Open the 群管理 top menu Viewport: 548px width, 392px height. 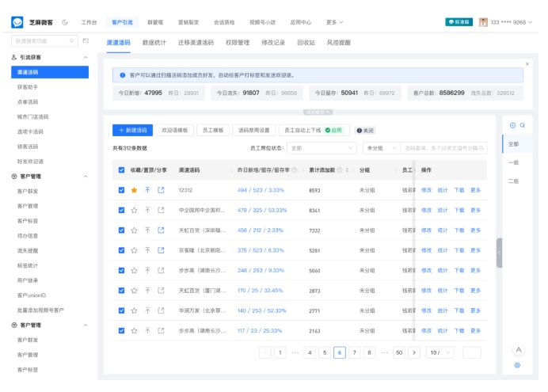click(x=155, y=22)
